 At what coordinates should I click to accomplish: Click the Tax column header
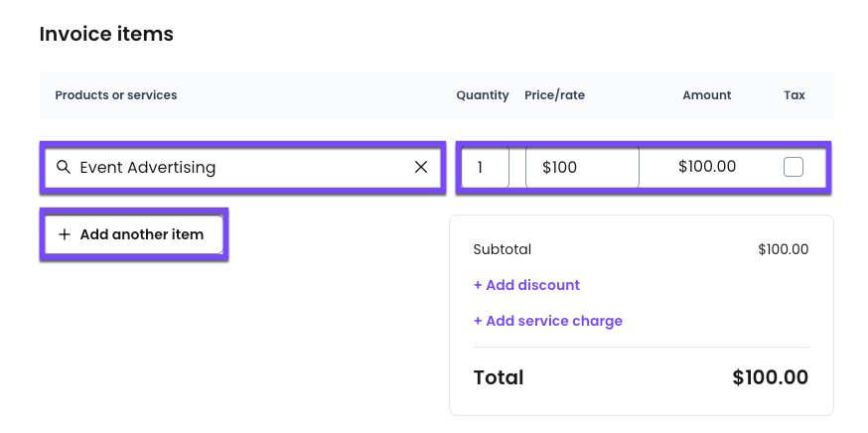pyautogui.click(x=795, y=95)
